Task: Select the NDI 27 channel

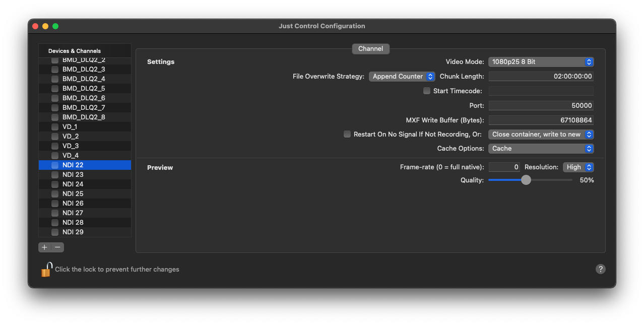Action: tap(85, 213)
